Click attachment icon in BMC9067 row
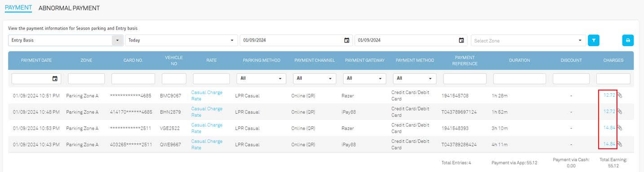The image size is (644, 172). [620, 95]
